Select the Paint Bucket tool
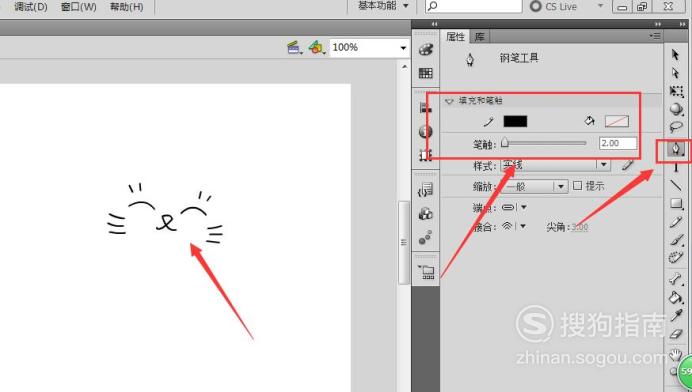 pyautogui.click(x=676, y=297)
